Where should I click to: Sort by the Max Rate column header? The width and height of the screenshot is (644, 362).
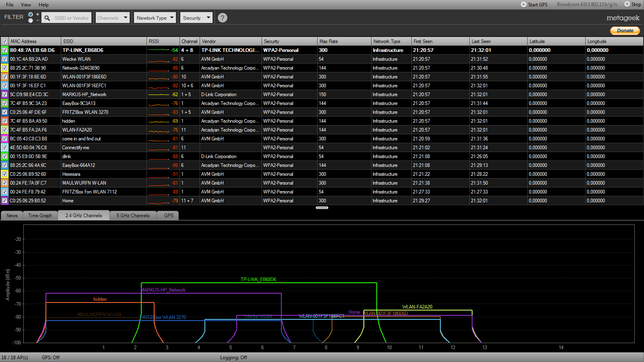pos(344,41)
